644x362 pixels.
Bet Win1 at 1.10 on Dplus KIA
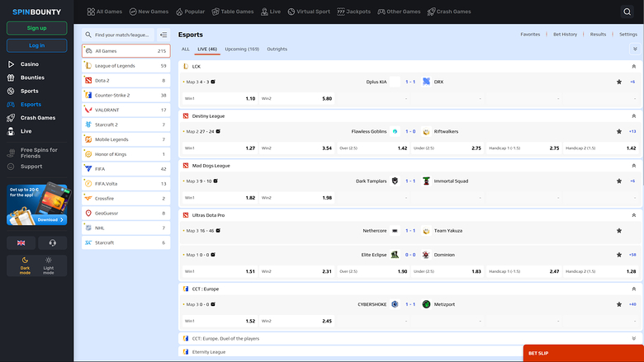[220, 99]
